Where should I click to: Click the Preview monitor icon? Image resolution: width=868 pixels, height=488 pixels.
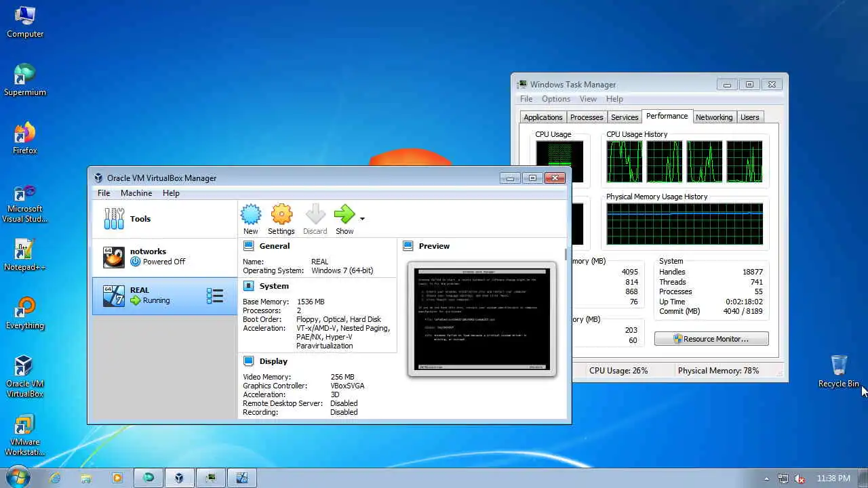click(408, 246)
